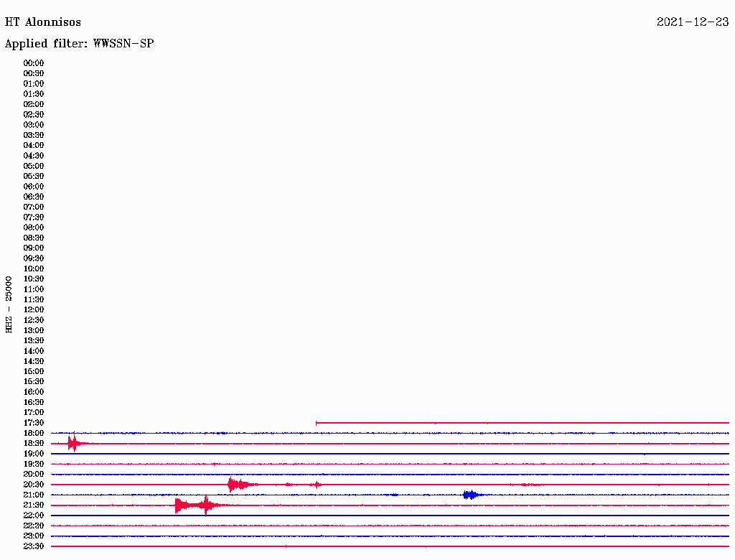Click the red seismic burst on 18:30 trace
This screenshot has height=560, width=735.
pos(73,444)
